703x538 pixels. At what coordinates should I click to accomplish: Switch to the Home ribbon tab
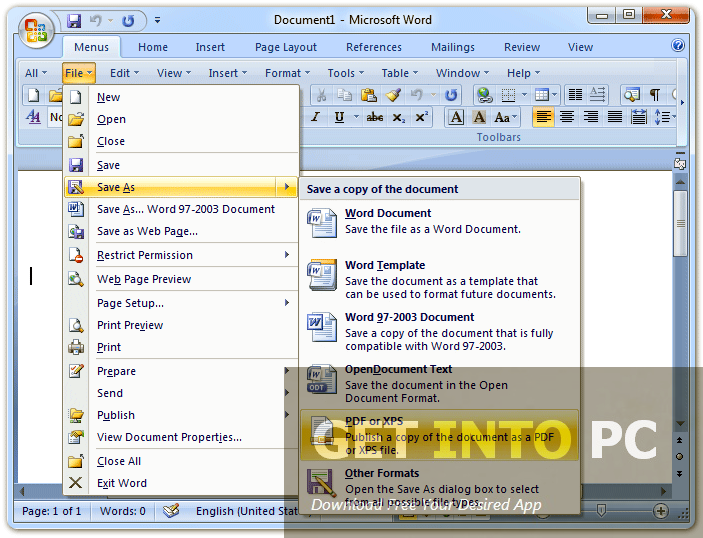(153, 47)
